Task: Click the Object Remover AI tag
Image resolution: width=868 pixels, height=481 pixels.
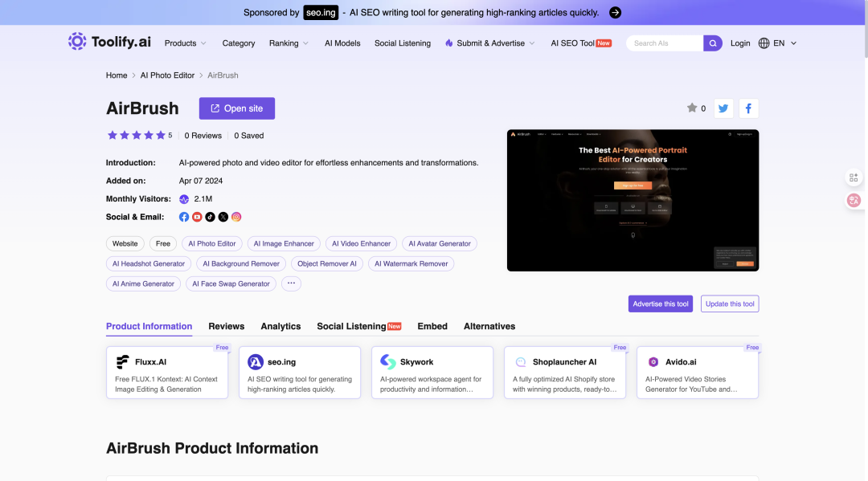Action: [326, 263]
